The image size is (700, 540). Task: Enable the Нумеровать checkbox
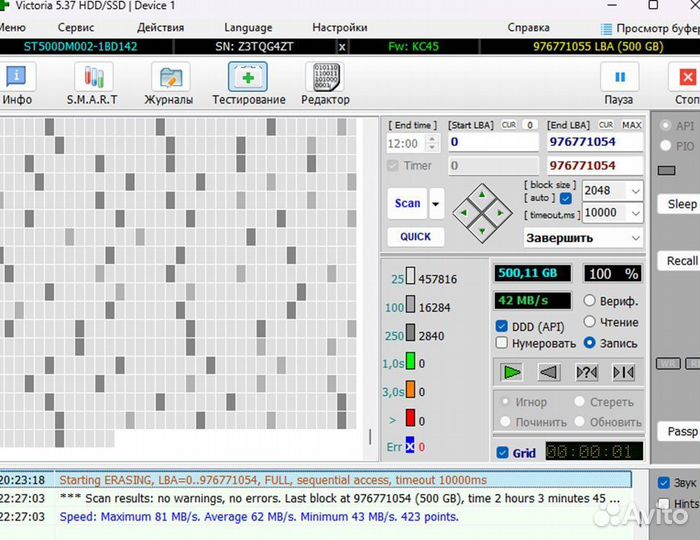[502, 343]
